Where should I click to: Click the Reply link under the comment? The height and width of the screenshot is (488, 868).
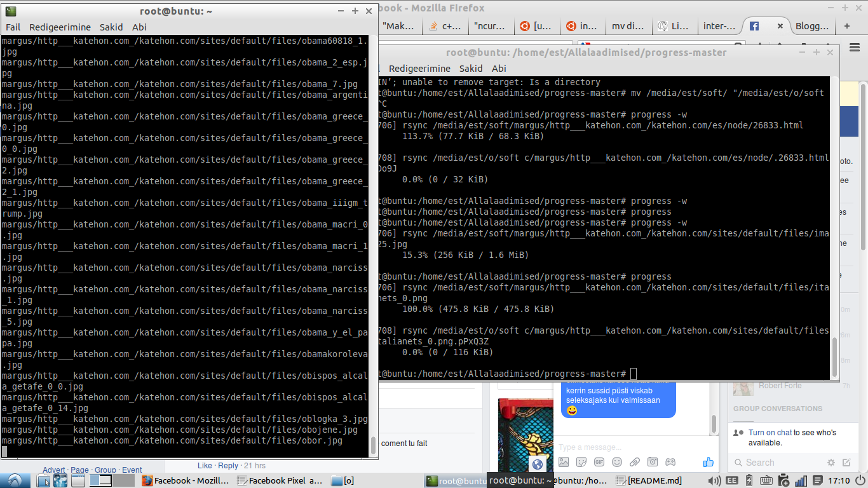click(x=228, y=466)
